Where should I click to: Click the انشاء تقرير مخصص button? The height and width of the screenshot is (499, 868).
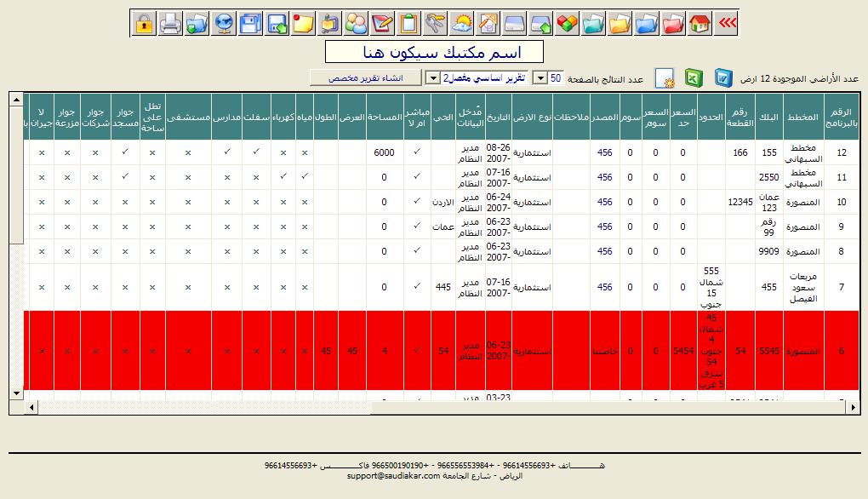(x=366, y=77)
